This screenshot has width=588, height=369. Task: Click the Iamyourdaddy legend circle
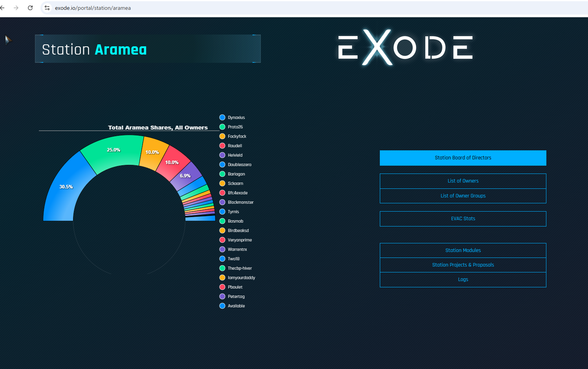tap(222, 278)
